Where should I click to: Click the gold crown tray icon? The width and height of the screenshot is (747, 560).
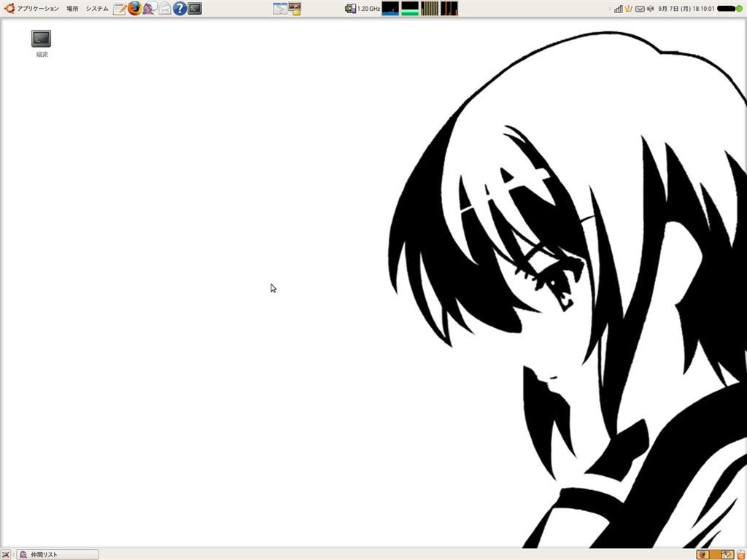click(x=628, y=9)
